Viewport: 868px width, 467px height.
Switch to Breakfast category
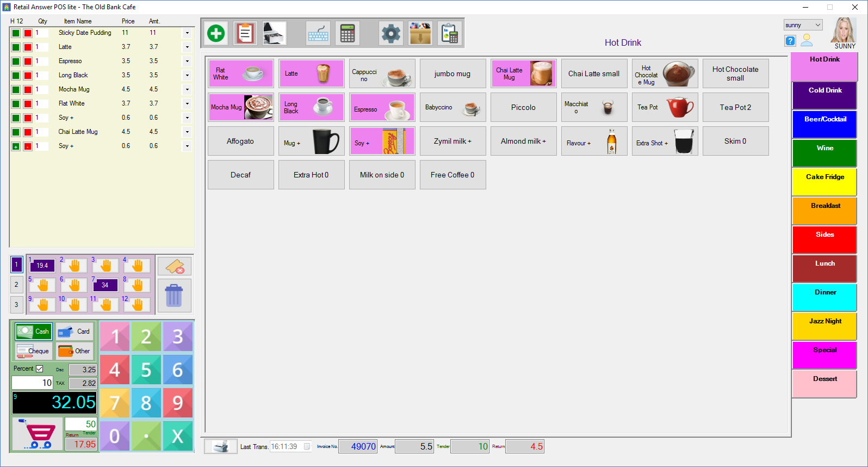pyautogui.click(x=824, y=211)
